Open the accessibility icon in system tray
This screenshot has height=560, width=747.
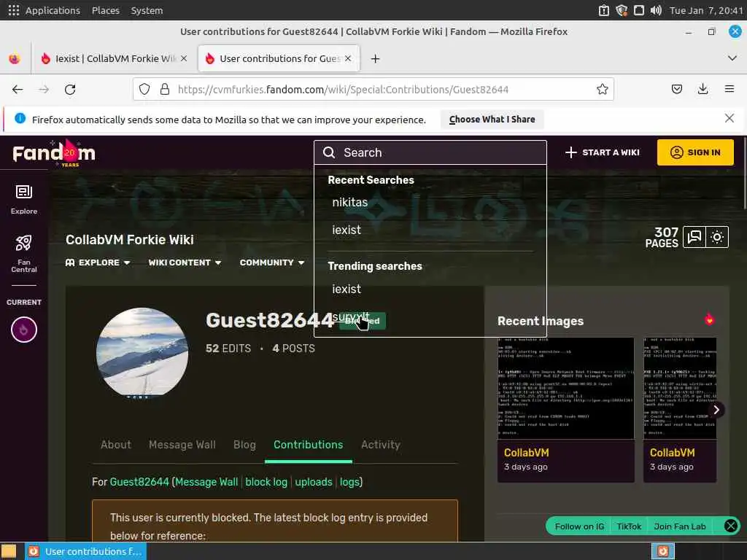point(603,10)
